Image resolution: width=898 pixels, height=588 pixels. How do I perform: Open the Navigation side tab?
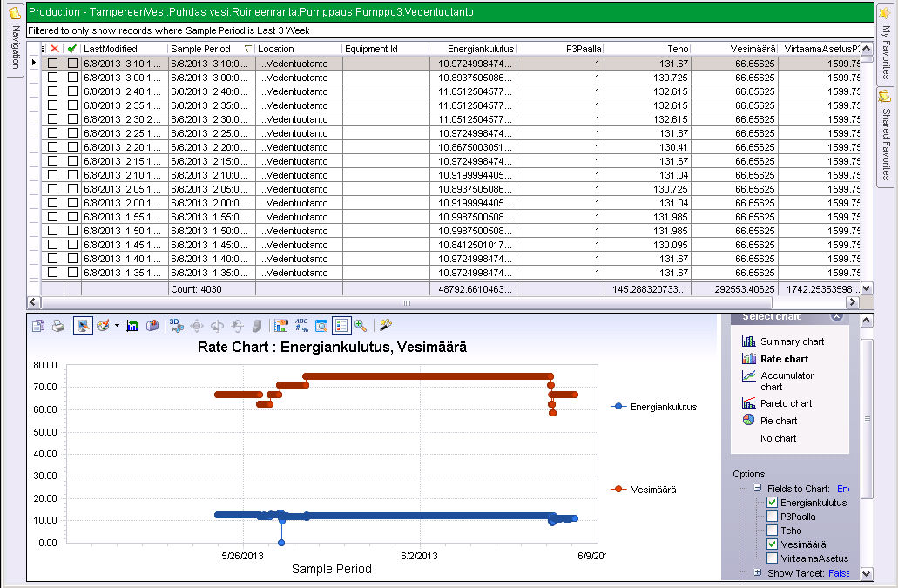(15, 39)
